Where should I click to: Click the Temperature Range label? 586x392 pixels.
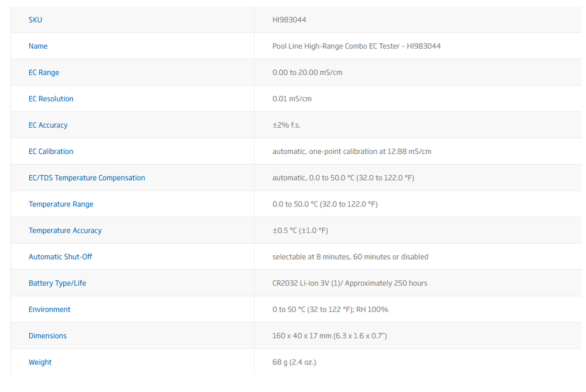pyautogui.click(x=61, y=204)
